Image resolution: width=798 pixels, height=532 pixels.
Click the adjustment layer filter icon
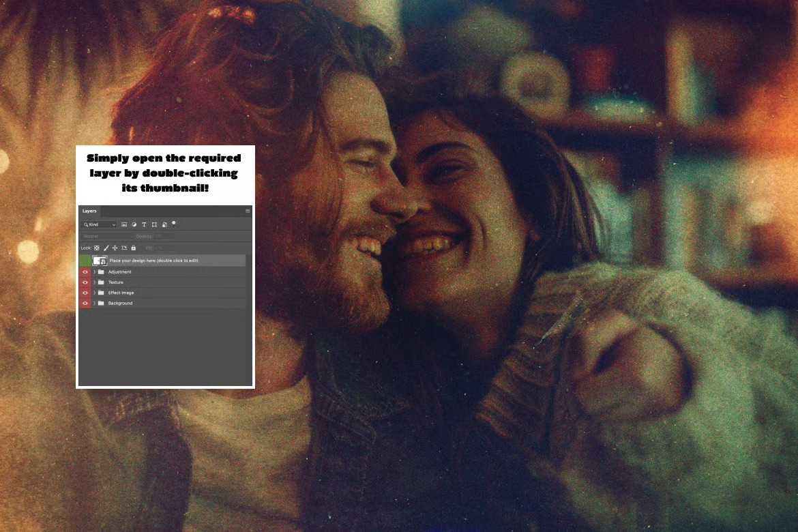pos(134,224)
